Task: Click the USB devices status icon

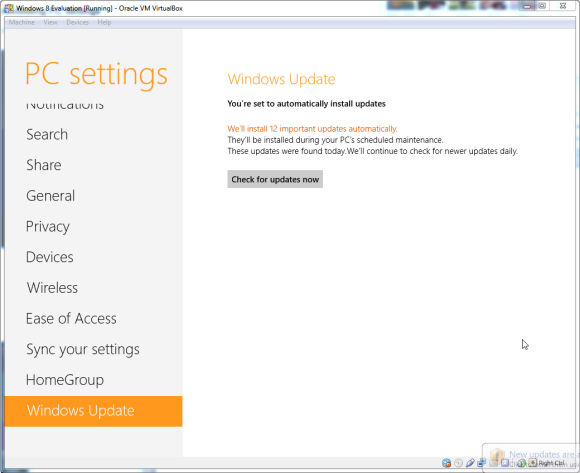Action: [470, 462]
